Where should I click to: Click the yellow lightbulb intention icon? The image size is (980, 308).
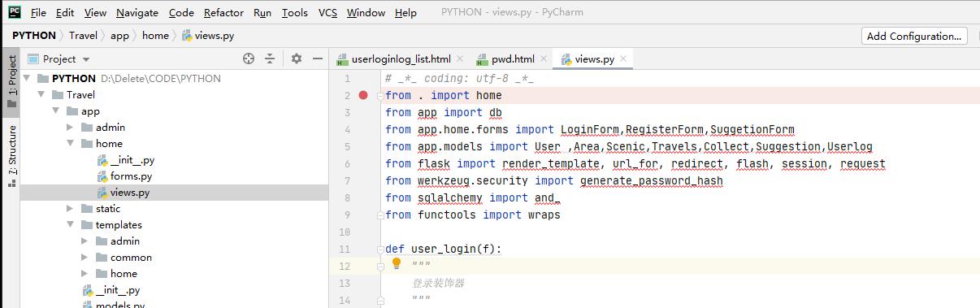point(397,263)
